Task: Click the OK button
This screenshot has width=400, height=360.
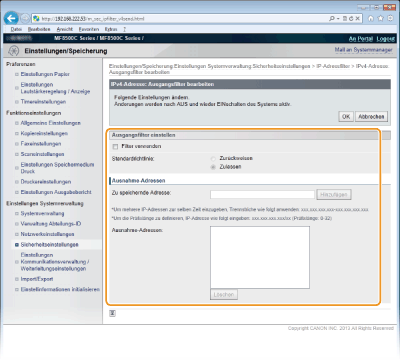Action: (x=346, y=117)
